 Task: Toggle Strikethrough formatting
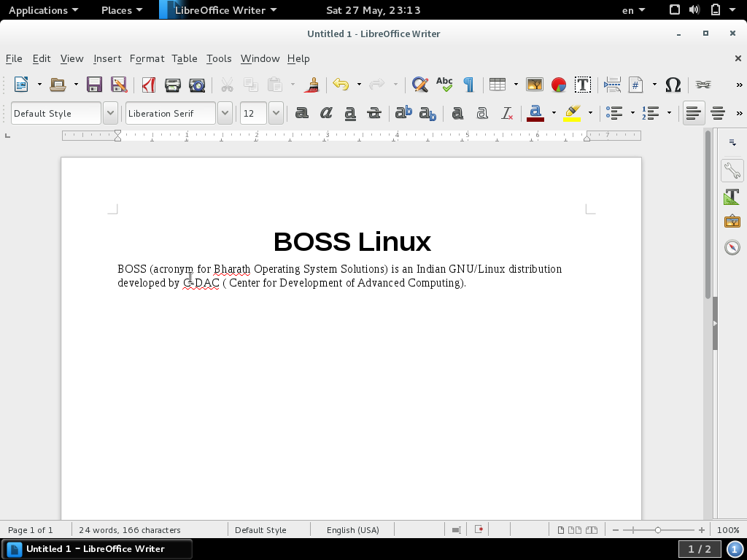(x=374, y=113)
